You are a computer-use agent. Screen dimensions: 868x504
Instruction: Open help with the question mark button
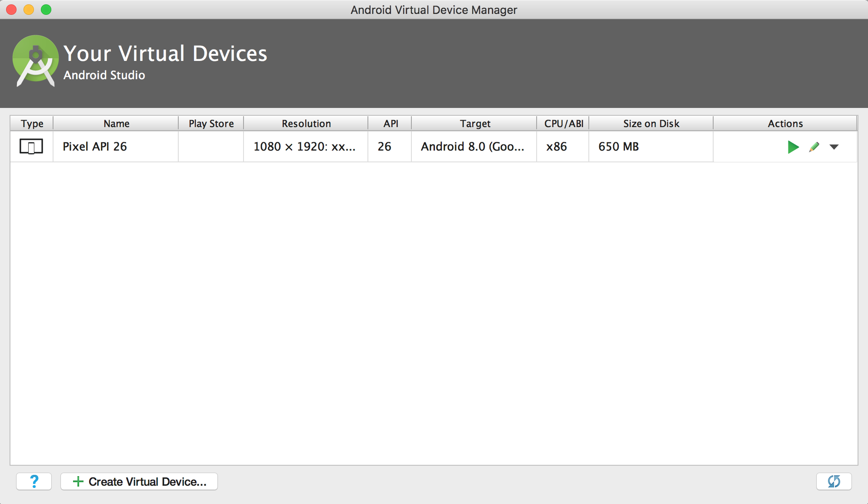(x=34, y=481)
